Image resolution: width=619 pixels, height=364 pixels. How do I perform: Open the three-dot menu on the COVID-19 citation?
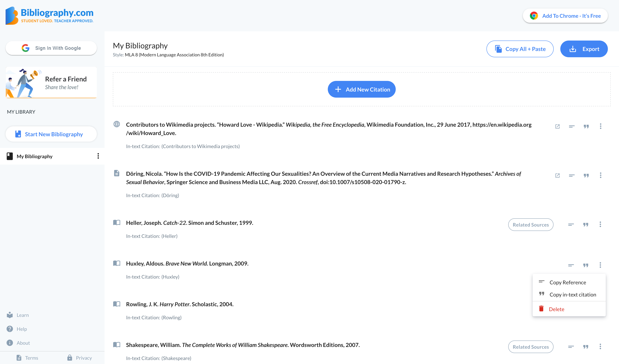(x=601, y=175)
